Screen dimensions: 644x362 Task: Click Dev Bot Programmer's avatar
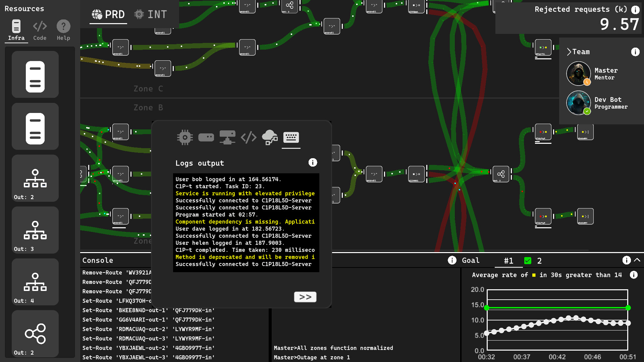tap(578, 103)
